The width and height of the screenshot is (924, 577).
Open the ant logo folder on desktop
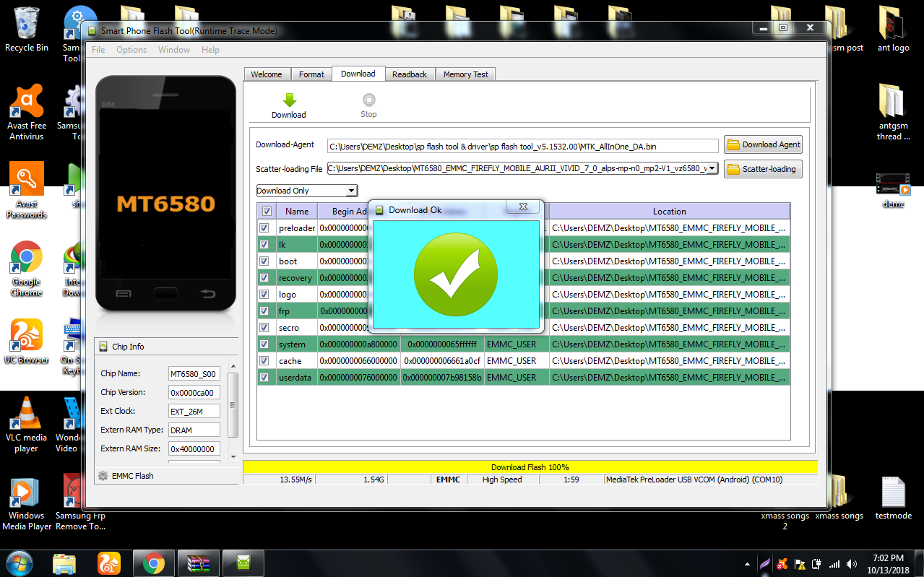tap(893, 30)
